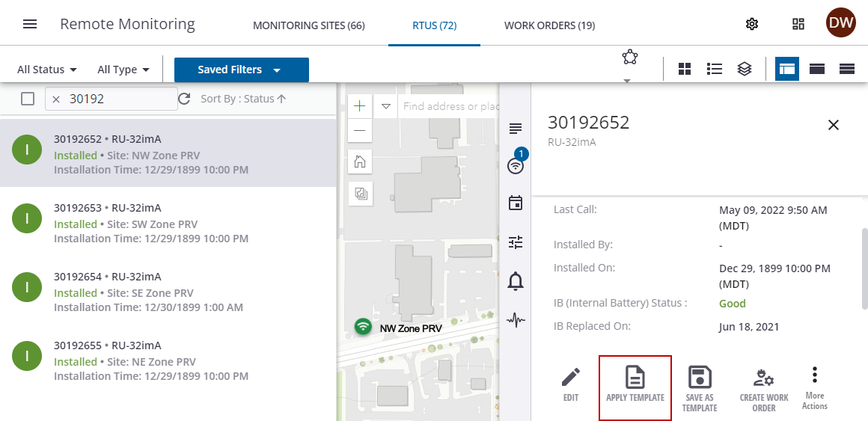The image size is (868, 421).
Task: Click the communication wifi icon with badge
Action: pos(516,165)
